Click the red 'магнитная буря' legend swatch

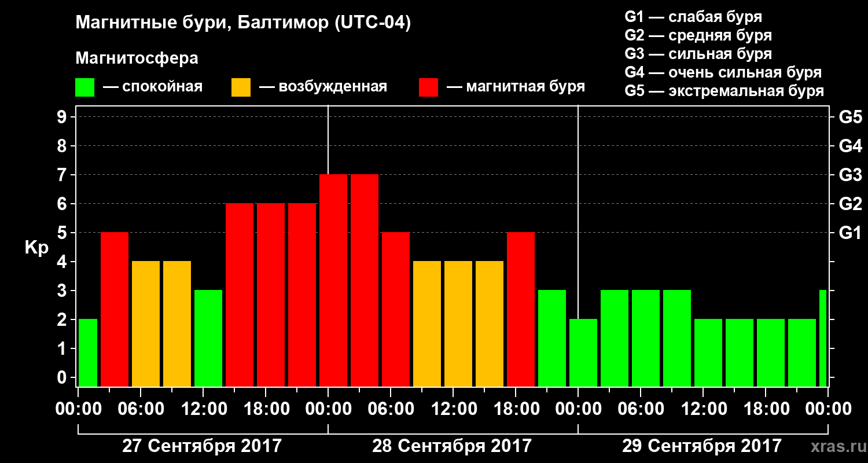(x=429, y=87)
